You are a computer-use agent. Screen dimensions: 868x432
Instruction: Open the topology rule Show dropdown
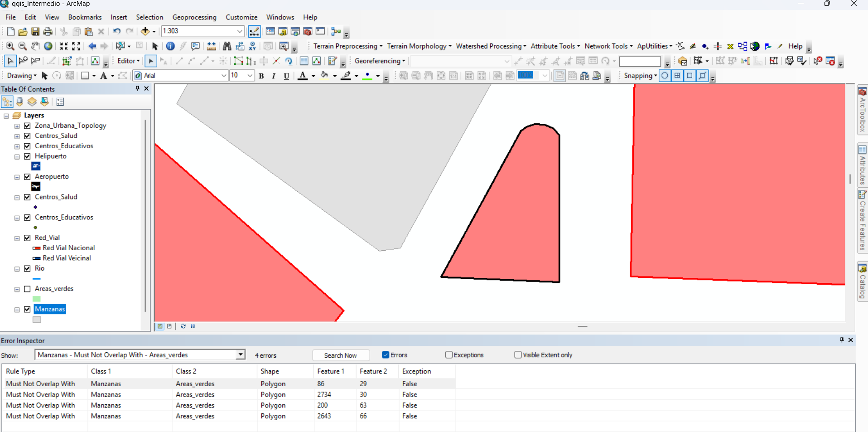coord(241,355)
